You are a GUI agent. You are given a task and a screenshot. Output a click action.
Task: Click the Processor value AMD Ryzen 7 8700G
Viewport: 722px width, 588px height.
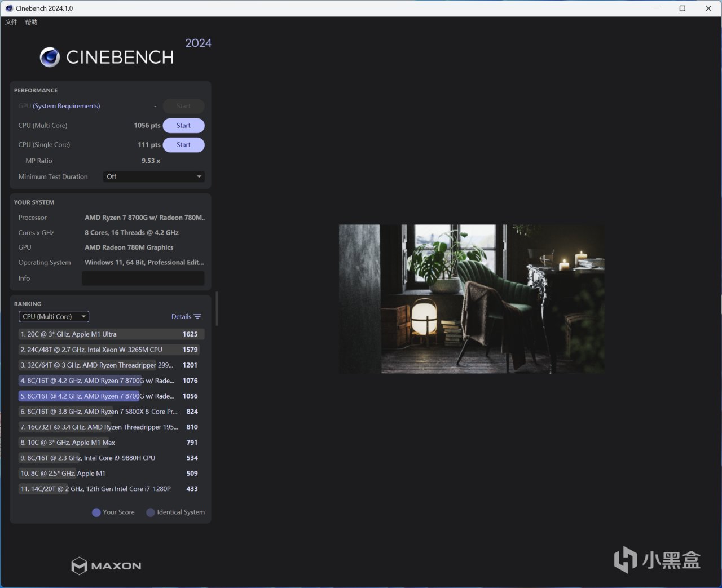(x=144, y=218)
